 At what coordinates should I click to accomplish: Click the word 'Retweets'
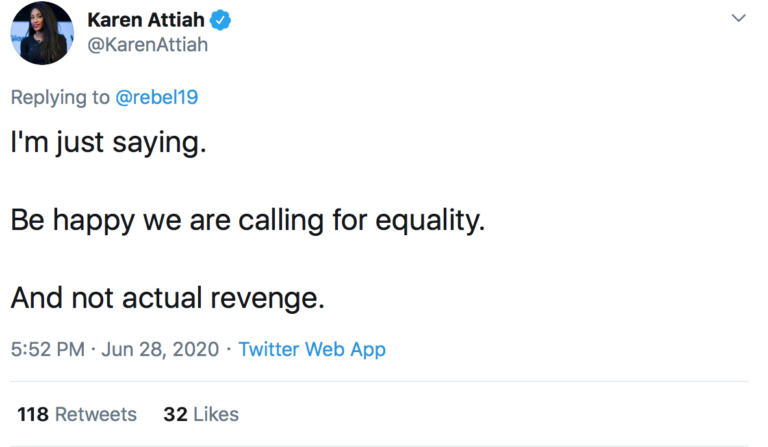96,414
